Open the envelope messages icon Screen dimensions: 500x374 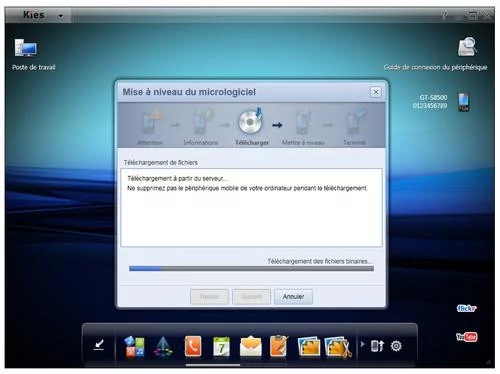[x=251, y=346]
